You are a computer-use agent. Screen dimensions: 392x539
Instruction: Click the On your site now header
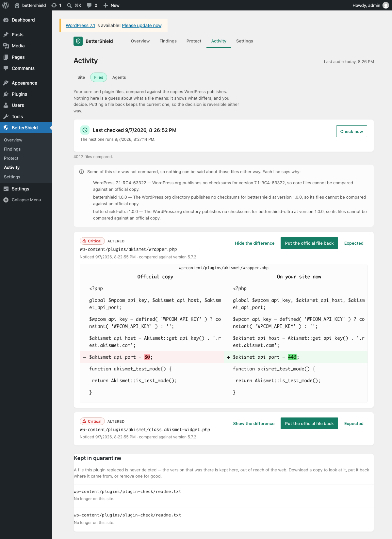tap(299, 277)
